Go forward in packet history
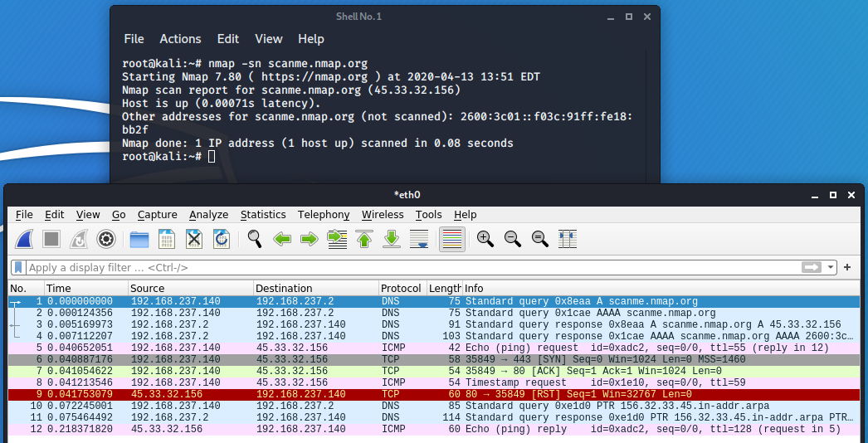Image resolution: width=868 pixels, height=443 pixels. [x=310, y=239]
